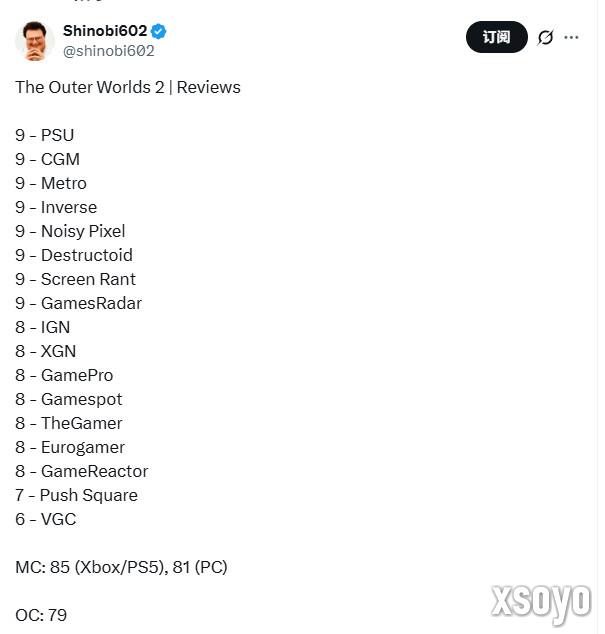Click the "7 – Push Square" score line
This screenshot has height=634, width=605.
click(x=76, y=495)
